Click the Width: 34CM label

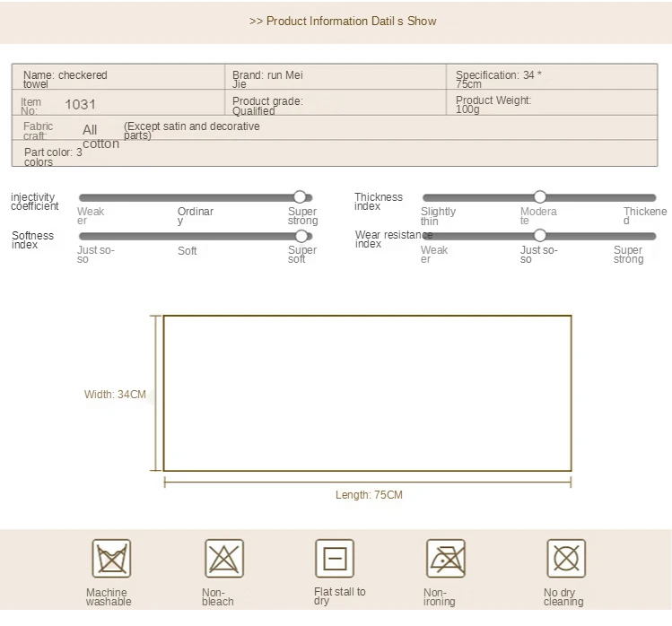click(115, 395)
